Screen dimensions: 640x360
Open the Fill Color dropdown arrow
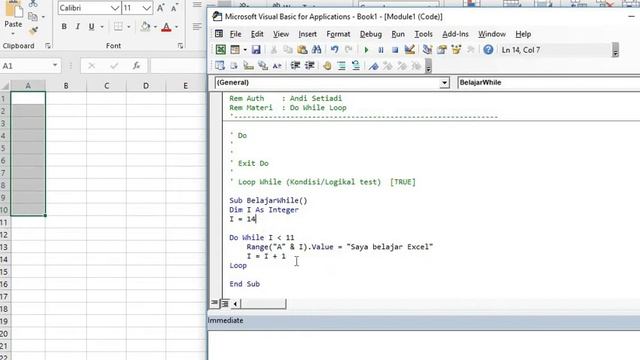click(155, 27)
